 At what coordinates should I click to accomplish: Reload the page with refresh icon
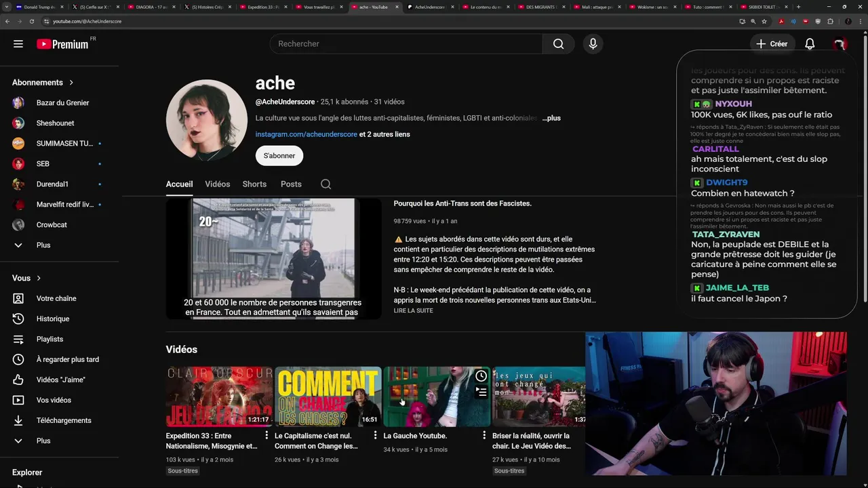(32, 21)
